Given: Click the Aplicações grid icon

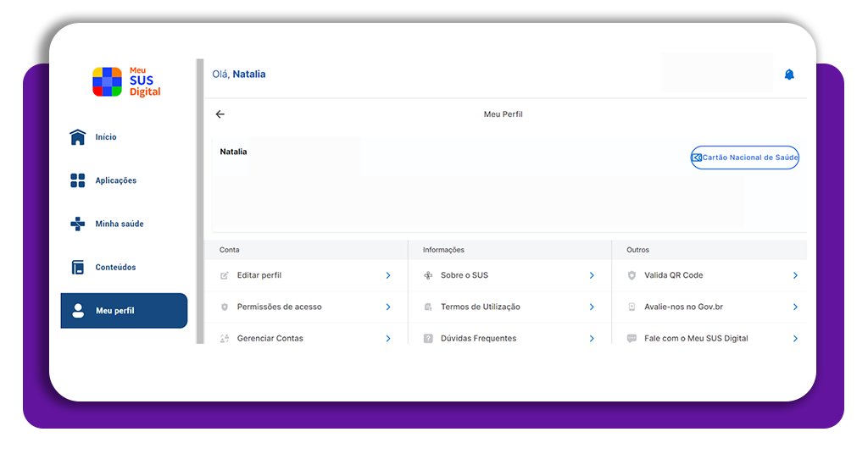Looking at the screenshot, I should (77, 180).
